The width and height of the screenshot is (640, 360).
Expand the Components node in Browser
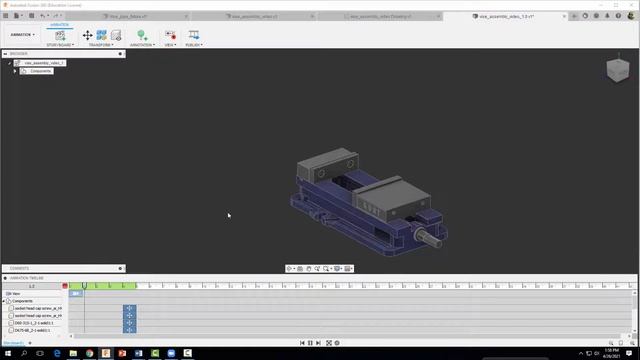pyautogui.click(x=15, y=71)
